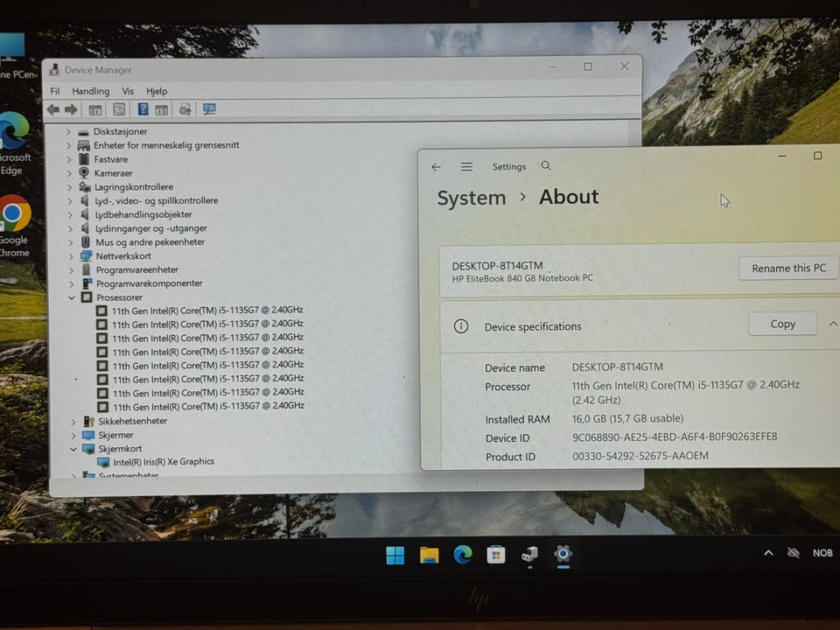
Task: Click the properties icon in Device Manager toolbar
Action: pyautogui.click(x=119, y=109)
